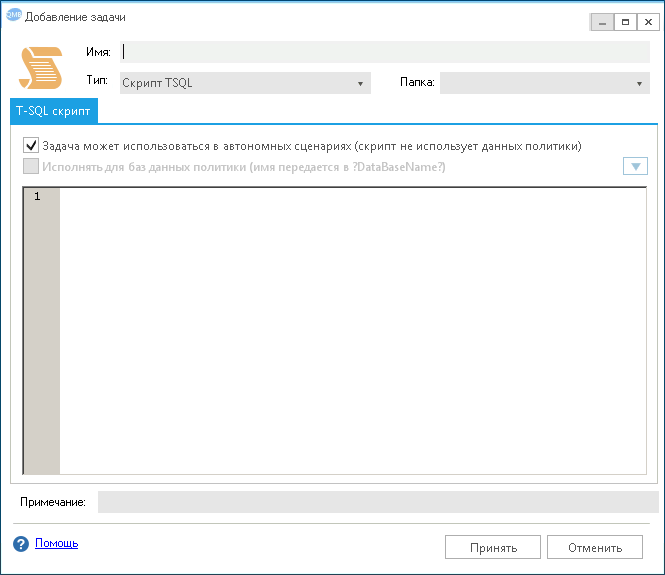Maximize the Добавление задачи window
665x575 pixels.
click(625, 22)
